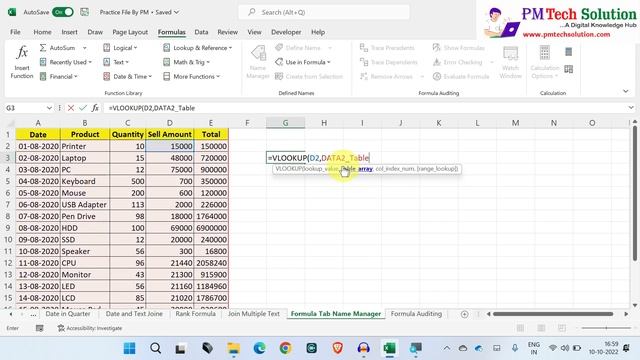Open the Windows Start menu

129,348
